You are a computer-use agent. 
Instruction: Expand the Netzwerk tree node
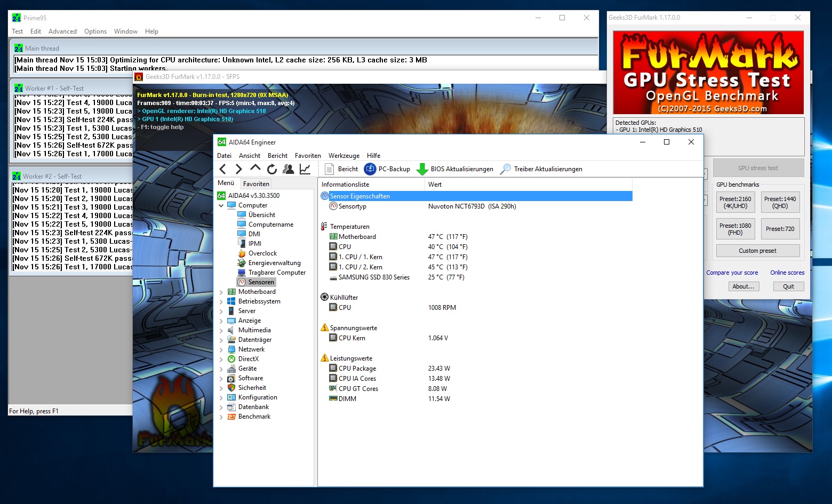click(221, 349)
